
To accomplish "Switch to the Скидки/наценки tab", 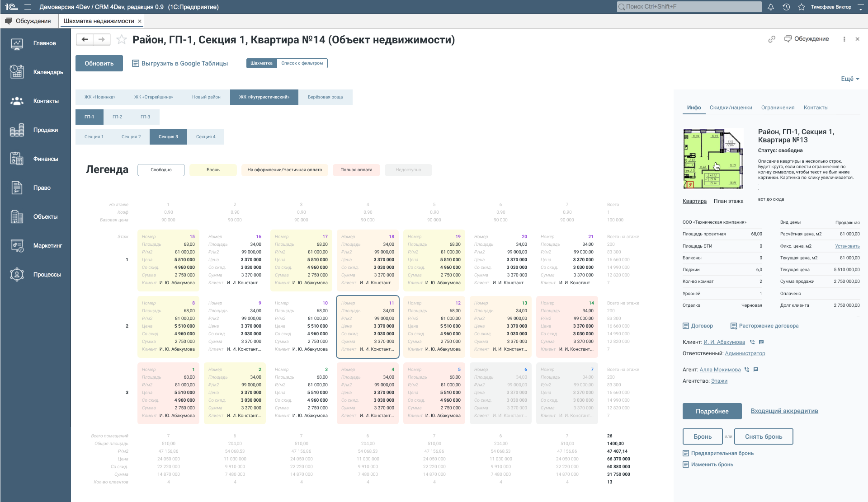I will point(731,108).
